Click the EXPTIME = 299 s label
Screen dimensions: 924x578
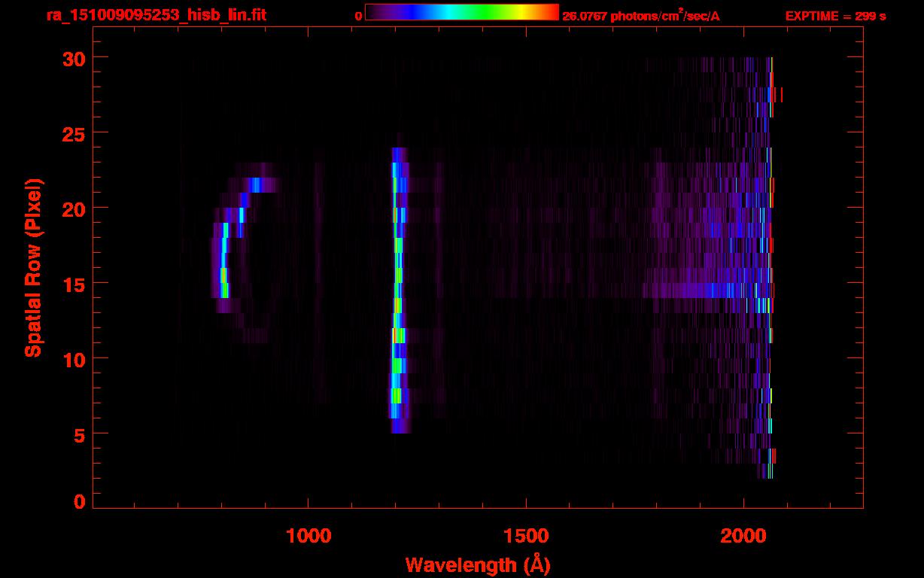(835, 16)
